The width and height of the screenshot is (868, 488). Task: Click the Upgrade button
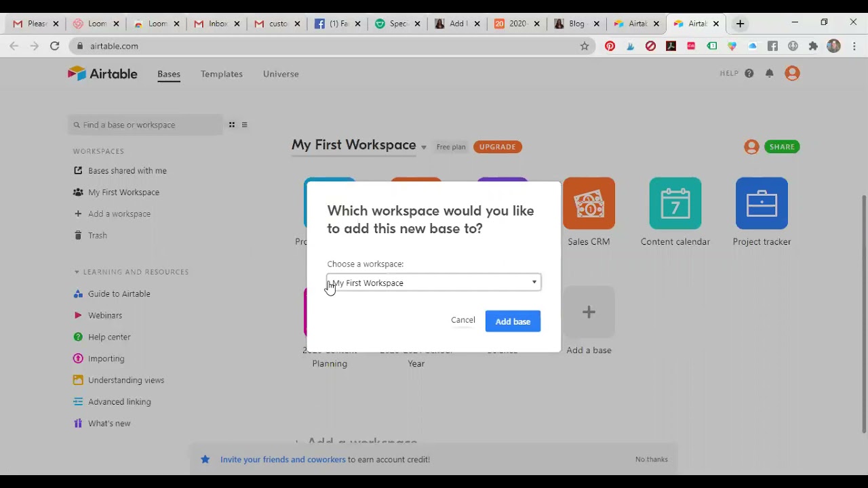(x=498, y=146)
